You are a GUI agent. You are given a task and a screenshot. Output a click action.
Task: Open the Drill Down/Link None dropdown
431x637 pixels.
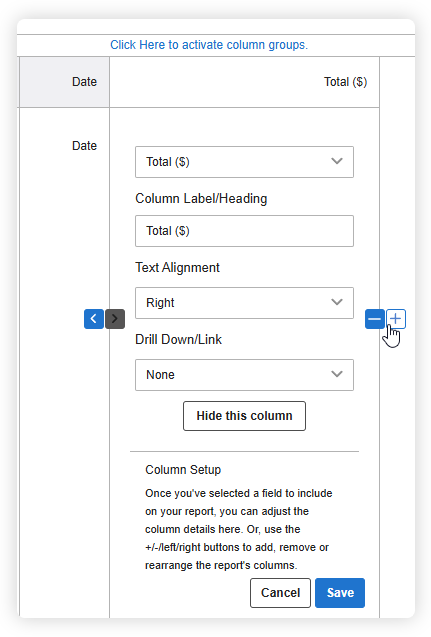click(244, 375)
